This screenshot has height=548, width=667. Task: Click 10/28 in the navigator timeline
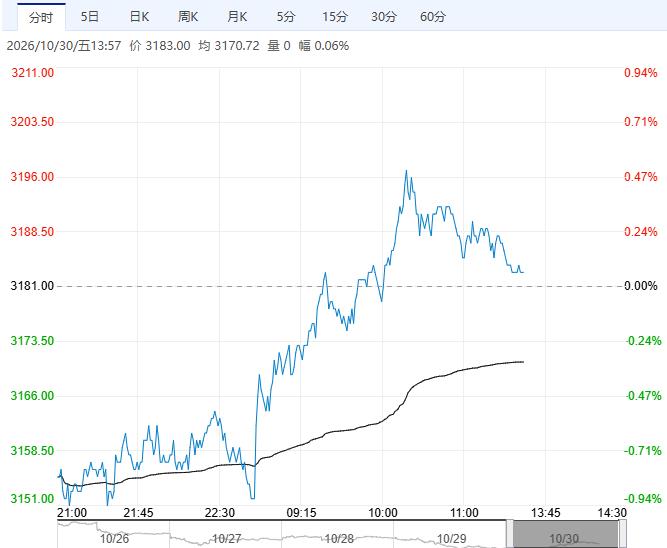click(x=339, y=539)
